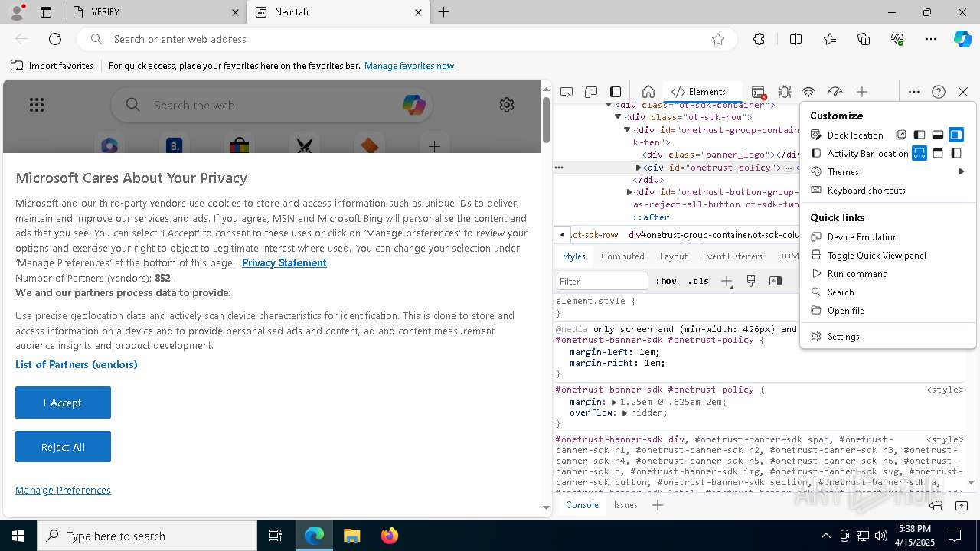Set Activity Bar location to top
The height and width of the screenshot is (551, 980).
point(938,153)
